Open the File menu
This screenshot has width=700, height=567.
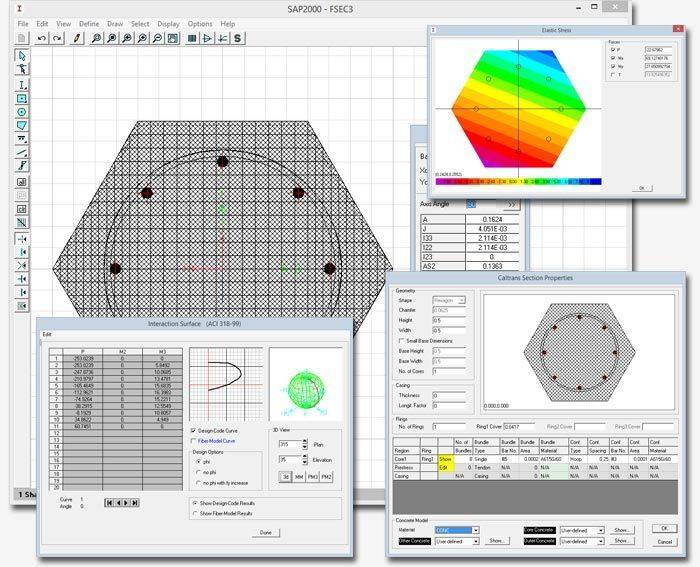(x=23, y=24)
